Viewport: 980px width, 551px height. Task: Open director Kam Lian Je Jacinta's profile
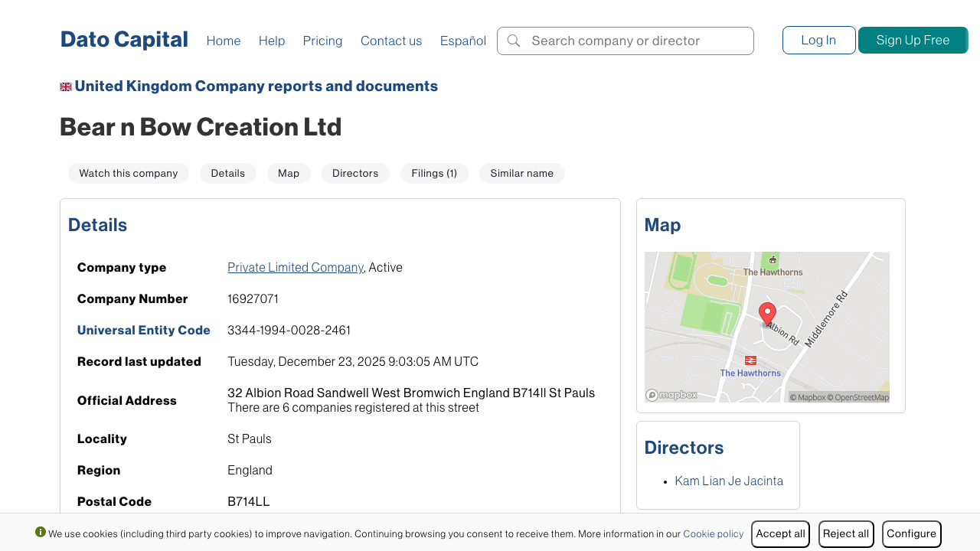coord(728,481)
